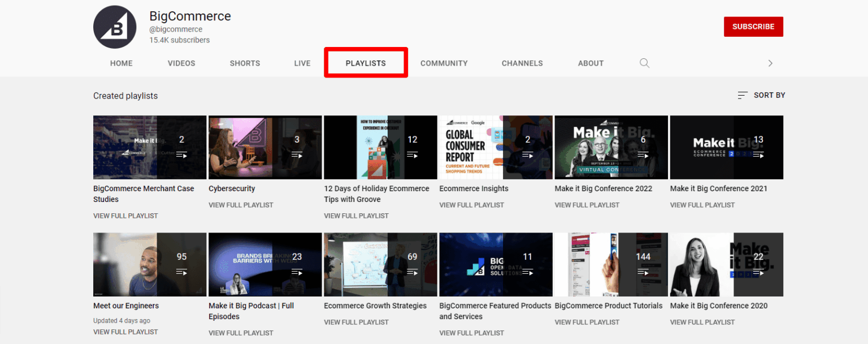Viewport: 868px width, 344px height.
Task: Click Make it Big Conference 2020 title
Action: [x=719, y=306]
